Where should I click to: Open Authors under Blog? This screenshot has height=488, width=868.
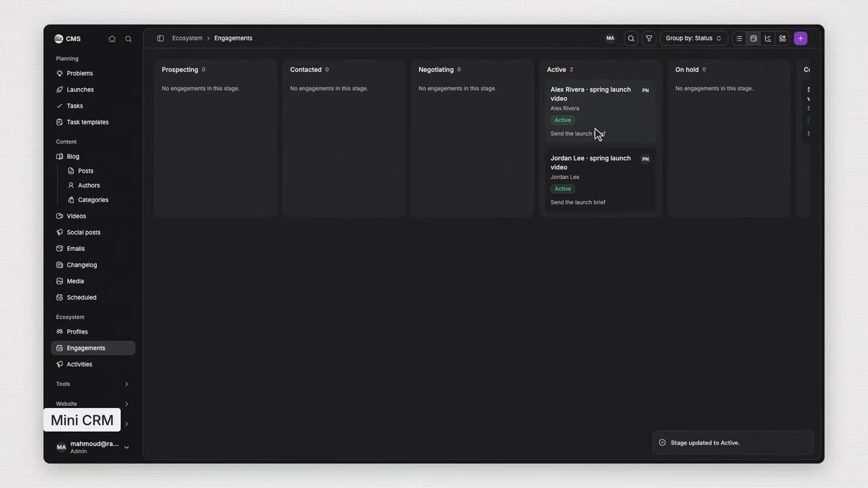tap(99, 185)
